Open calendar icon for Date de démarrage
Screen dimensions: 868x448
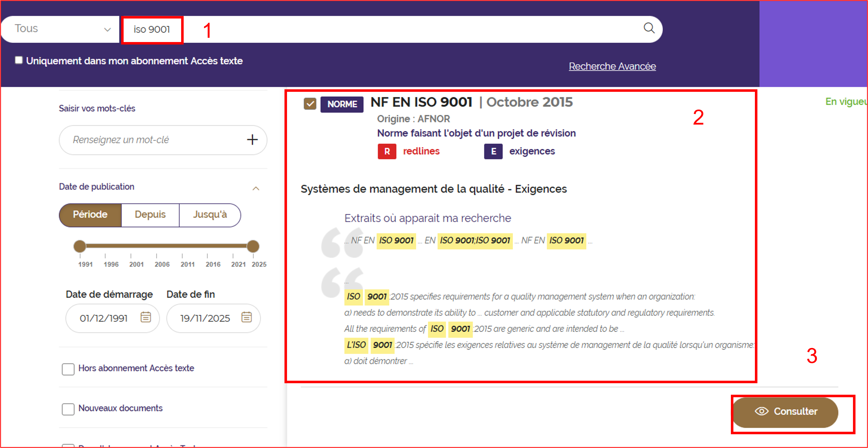(146, 317)
